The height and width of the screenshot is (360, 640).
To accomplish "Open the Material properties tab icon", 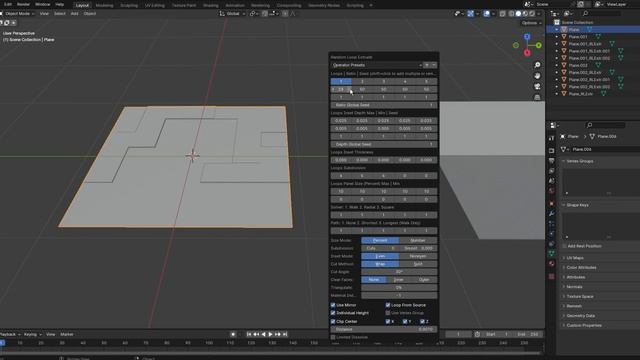I will (x=551, y=264).
